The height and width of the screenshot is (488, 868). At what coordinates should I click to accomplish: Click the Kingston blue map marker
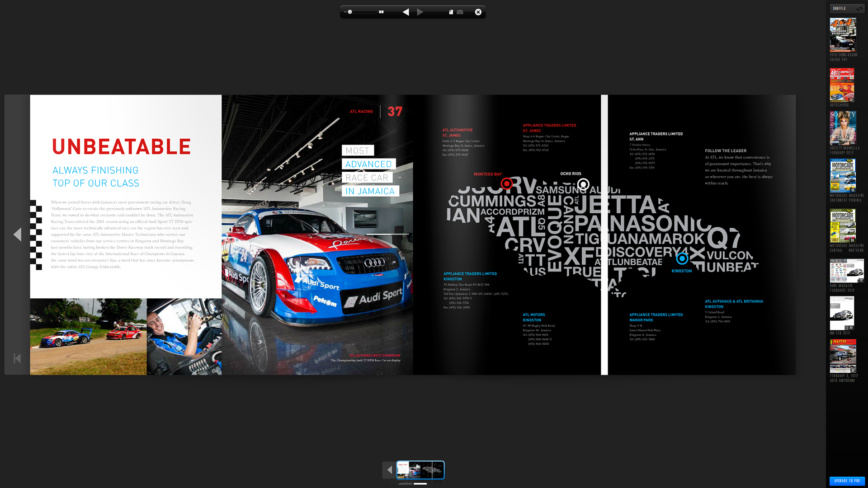point(682,258)
